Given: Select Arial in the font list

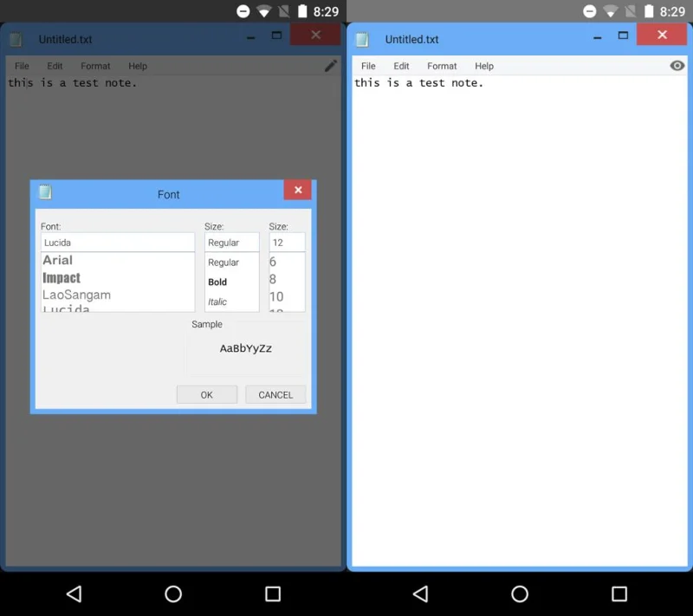Looking at the screenshot, I should (x=57, y=260).
